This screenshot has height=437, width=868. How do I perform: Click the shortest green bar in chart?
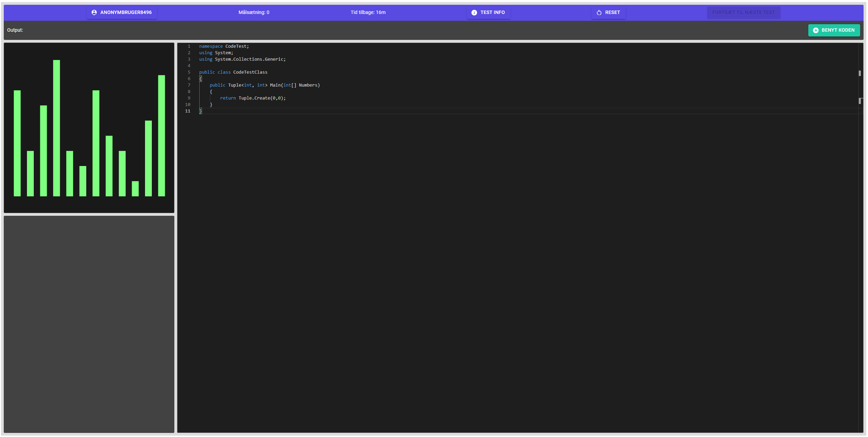coord(135,189)
